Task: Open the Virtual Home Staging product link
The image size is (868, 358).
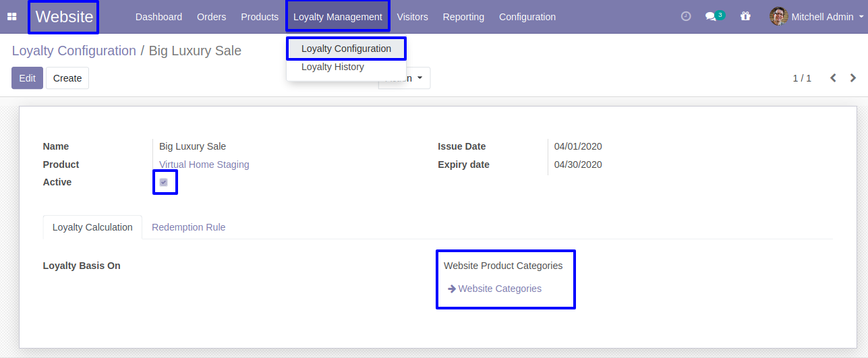Action: click(204, 165)
